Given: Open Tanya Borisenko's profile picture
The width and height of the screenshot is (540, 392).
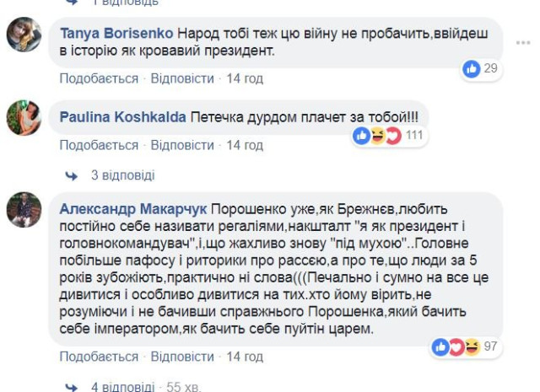Looking at the screenshot, I should [24, 35].
